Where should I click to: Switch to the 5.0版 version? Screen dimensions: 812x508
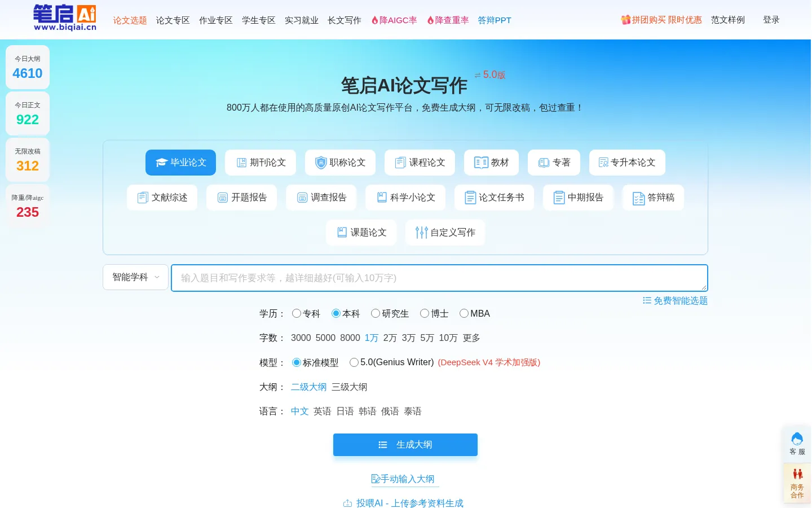coord(490,75)
